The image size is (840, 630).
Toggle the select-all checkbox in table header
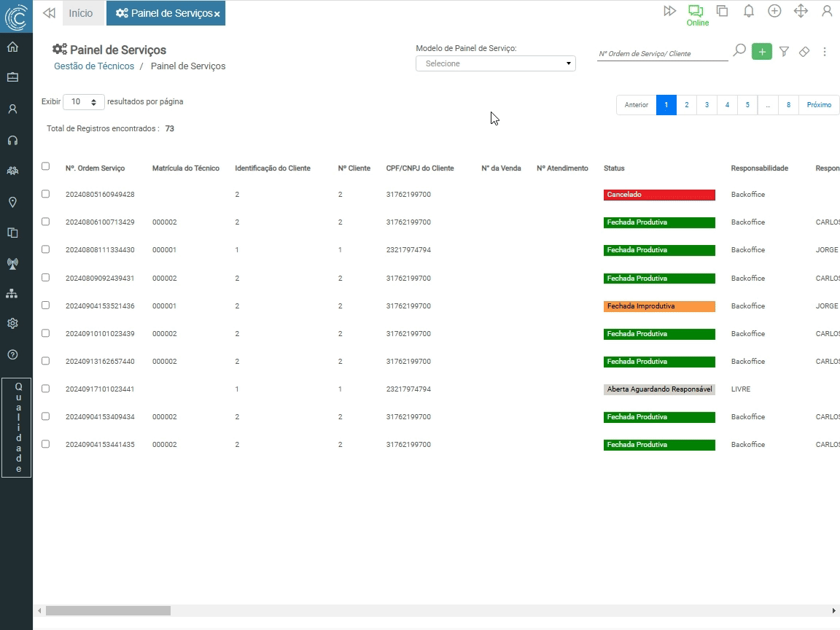[45, 166]
